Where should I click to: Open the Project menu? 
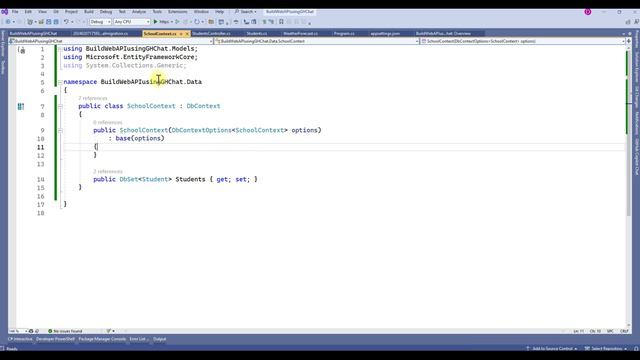[71, 12]
